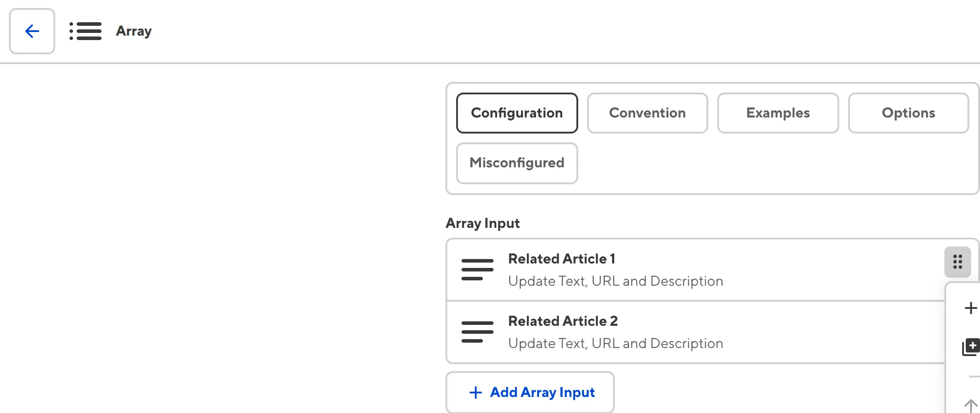Click the Array Input section label

click(x=482, y=223)
